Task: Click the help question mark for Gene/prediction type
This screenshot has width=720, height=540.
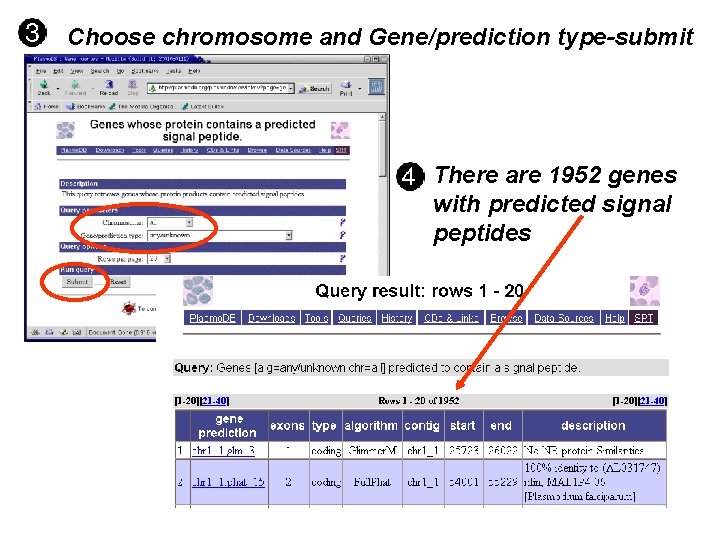Action: point(342,236)
